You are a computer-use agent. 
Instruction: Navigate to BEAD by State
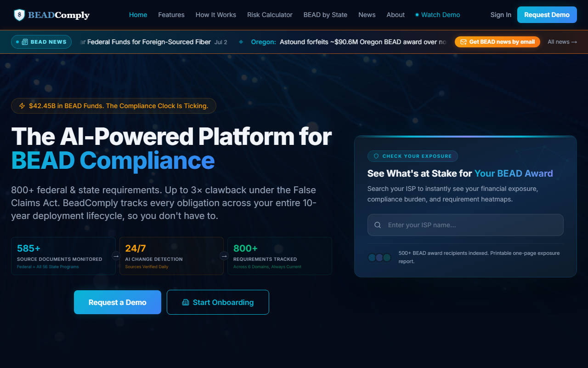(325, 15)
